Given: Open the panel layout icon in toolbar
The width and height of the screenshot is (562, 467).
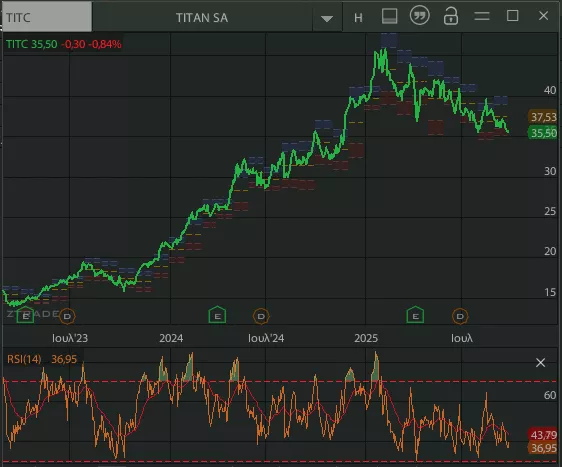Looking at the screenshot, I should [389, 16].
